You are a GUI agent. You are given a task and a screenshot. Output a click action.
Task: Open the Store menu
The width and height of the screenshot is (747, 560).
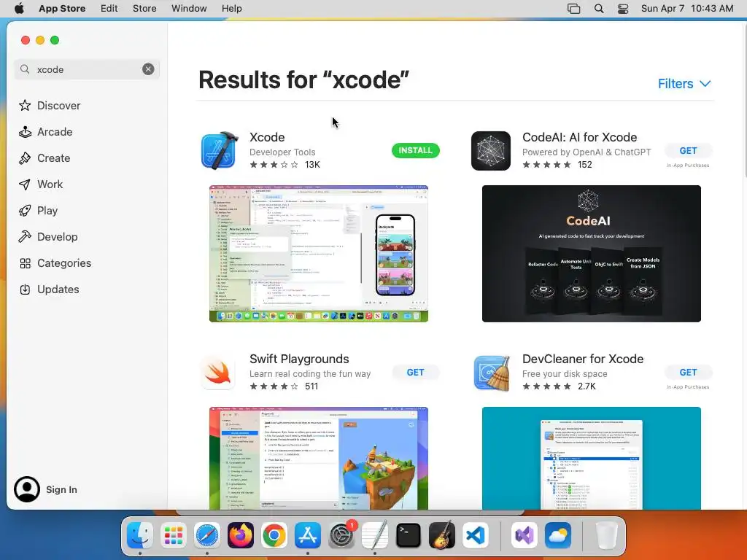click(x=144, y=9)
